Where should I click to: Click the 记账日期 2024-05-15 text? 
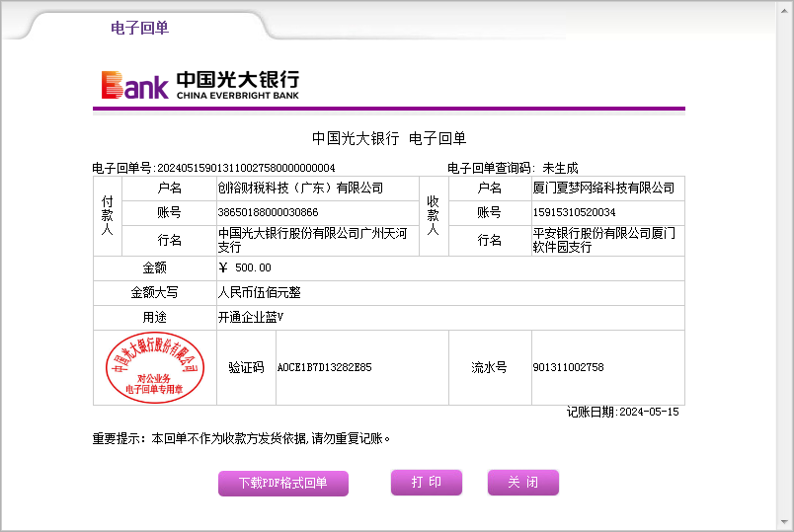pos(622,412)
